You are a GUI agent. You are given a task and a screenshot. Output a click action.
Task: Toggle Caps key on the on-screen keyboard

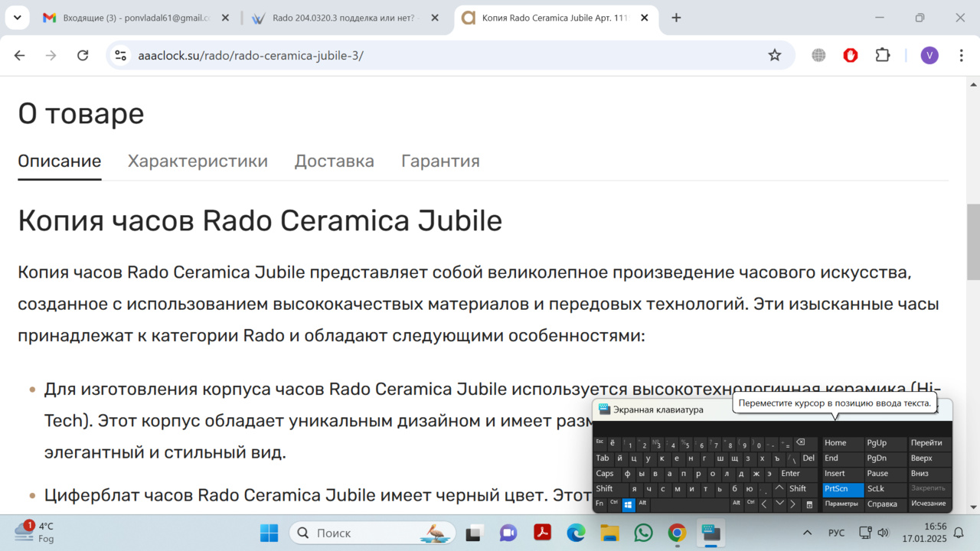pyautogui.click(x=605, y=474)
